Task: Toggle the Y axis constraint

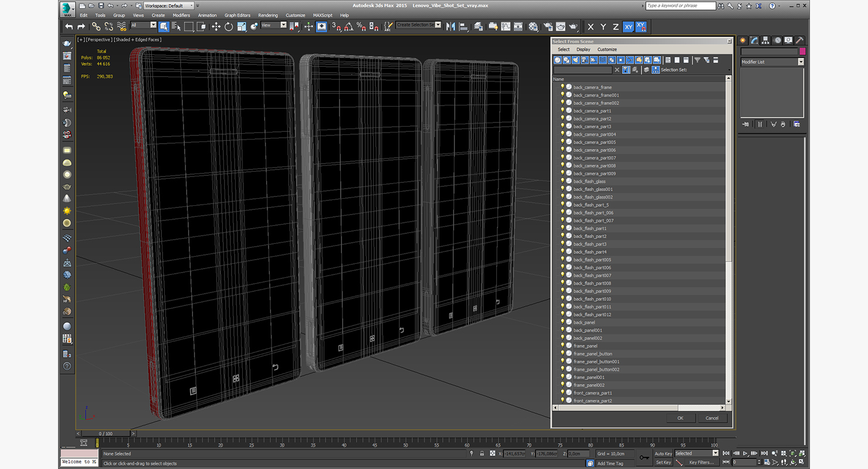Action: click(x=603, y=26)
